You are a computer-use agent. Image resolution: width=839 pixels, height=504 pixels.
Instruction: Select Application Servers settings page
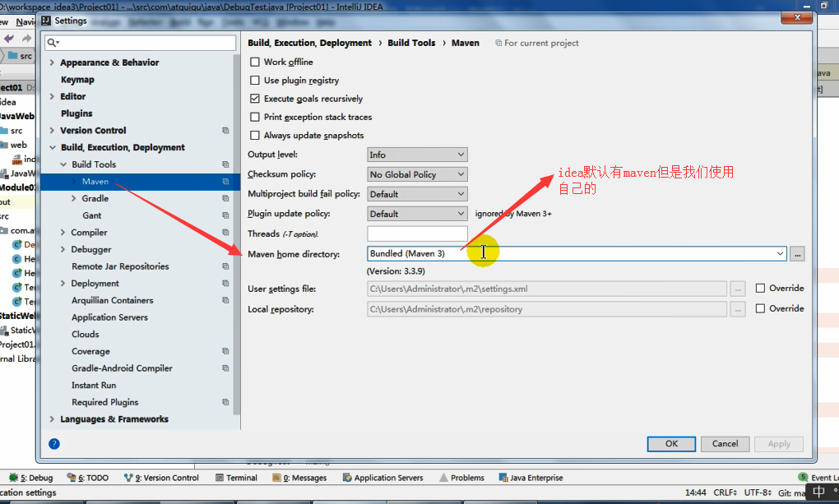tap(109, 317)
